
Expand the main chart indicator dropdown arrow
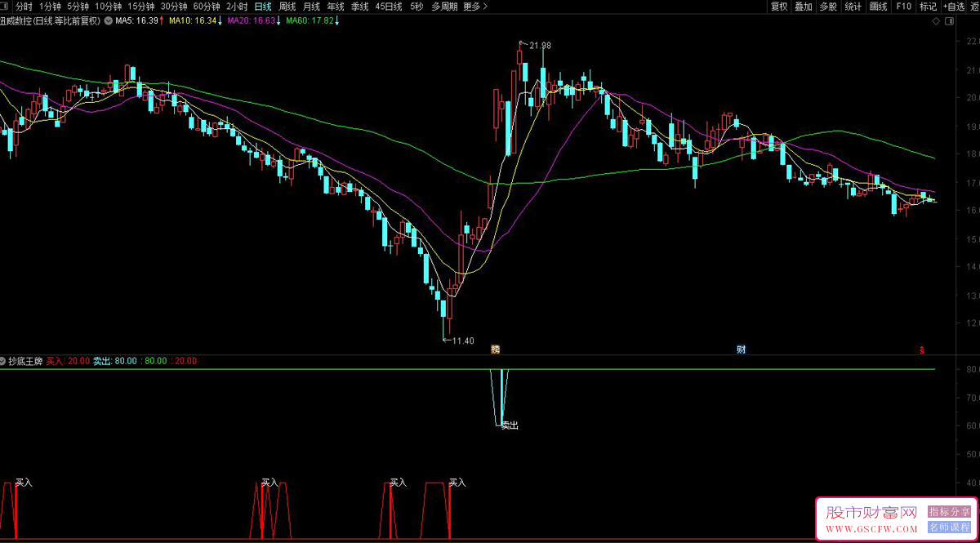109,20
